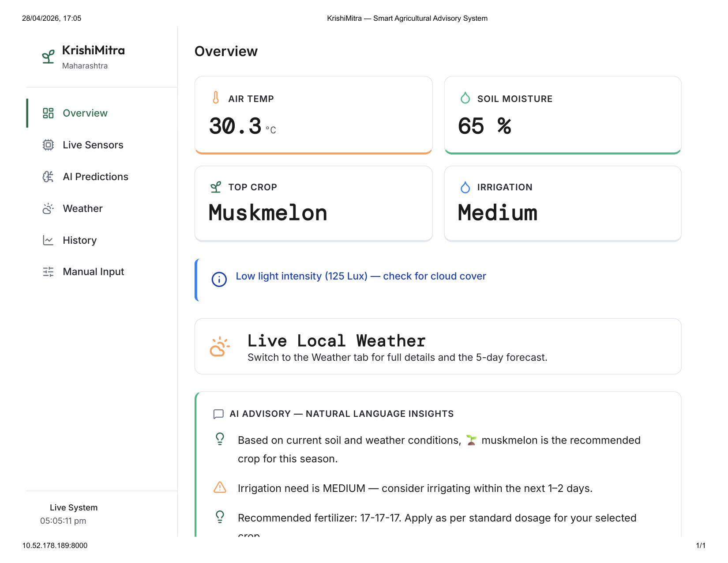Click the seedling emoji in advisory text
The image size is (728, 563).
[x=471, y=440]
